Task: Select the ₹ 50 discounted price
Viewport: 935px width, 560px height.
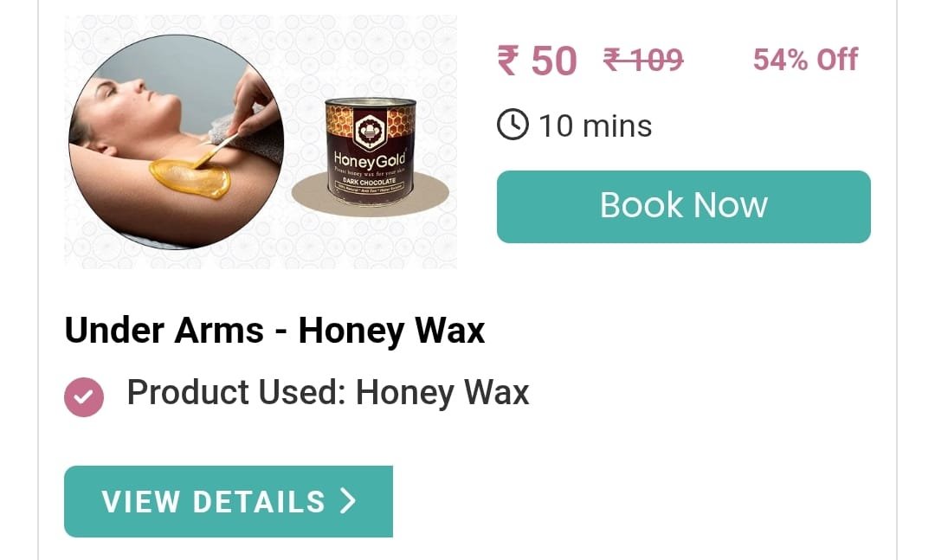Action: coord(538,61)
